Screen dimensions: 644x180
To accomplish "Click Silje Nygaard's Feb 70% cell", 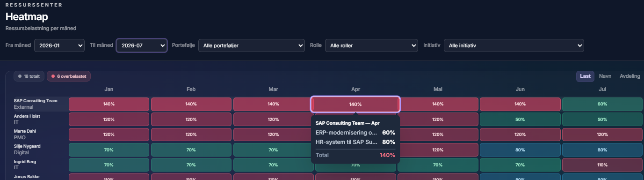I will (191, 150).
